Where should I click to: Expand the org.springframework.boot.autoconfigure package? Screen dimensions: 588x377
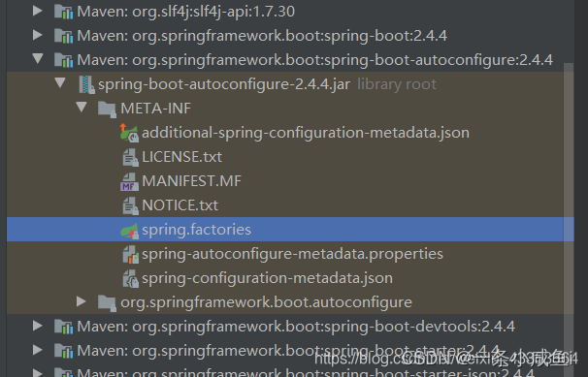81,301
